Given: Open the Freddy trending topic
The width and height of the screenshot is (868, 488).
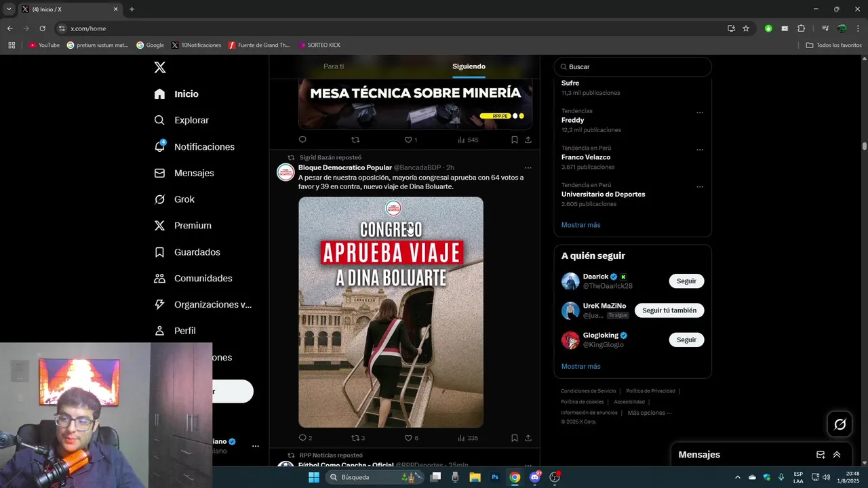Looking at the screenshot, I should tap(572, 120).
